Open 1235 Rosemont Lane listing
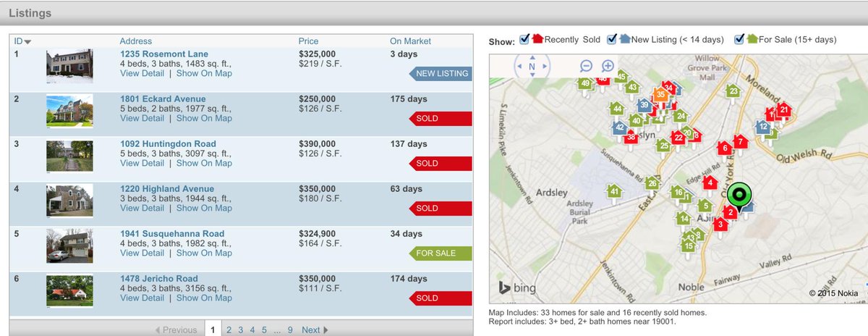 164,54
